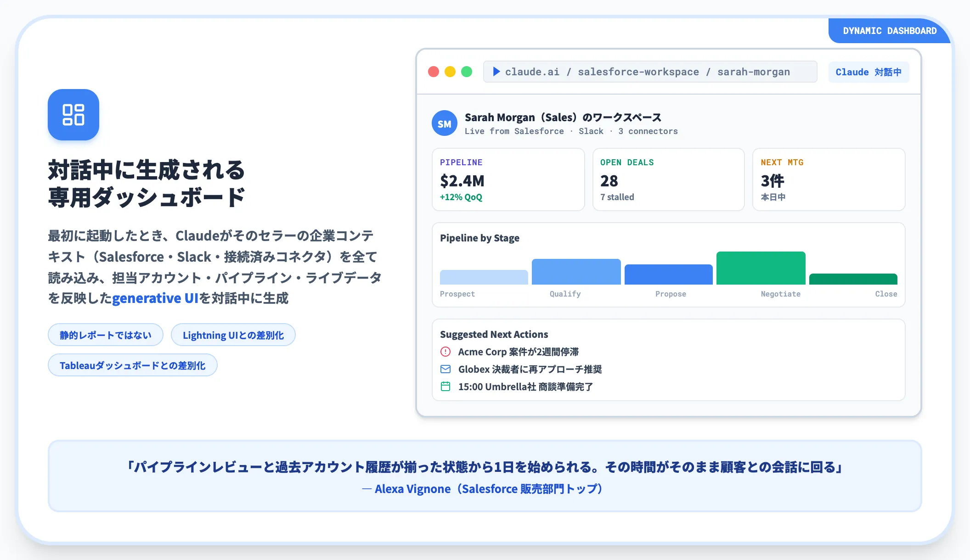Open the OPEN DEALS 28 card
Image resolution: width=970 pixels, height=560 pixels.
pyautogui.click(x=668, y=179)
